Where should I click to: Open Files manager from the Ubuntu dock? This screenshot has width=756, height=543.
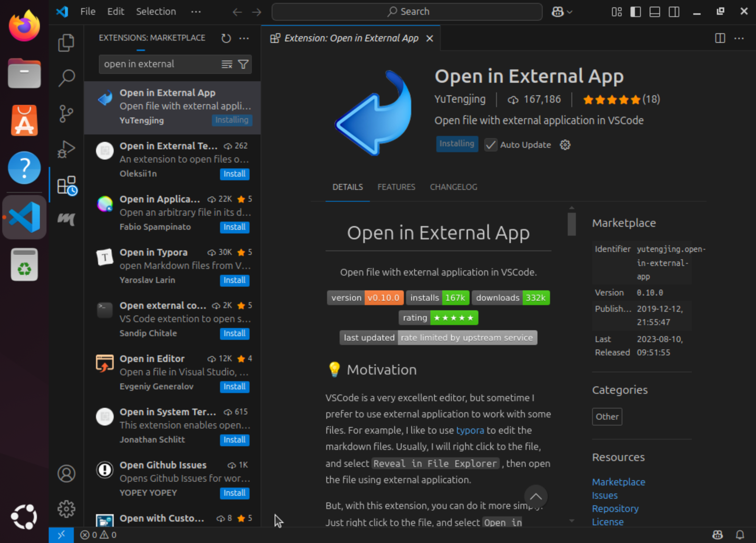pyautogui.click(x=24, y=73)
